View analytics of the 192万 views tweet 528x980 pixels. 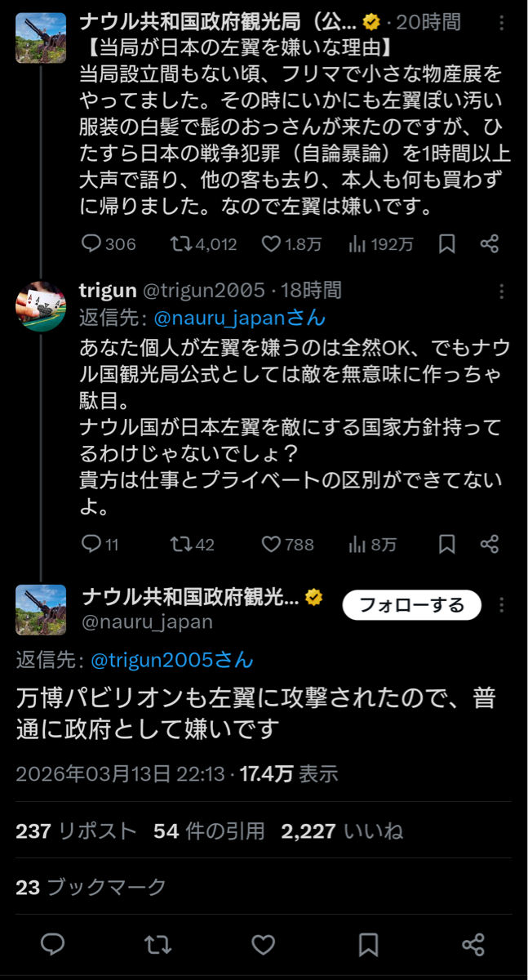point(357,243)
